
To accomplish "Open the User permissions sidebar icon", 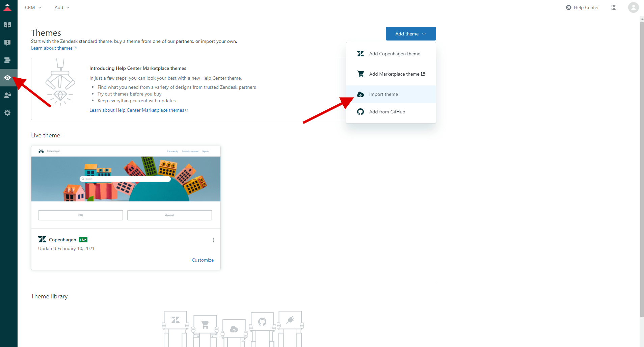I will pos(7,95).
